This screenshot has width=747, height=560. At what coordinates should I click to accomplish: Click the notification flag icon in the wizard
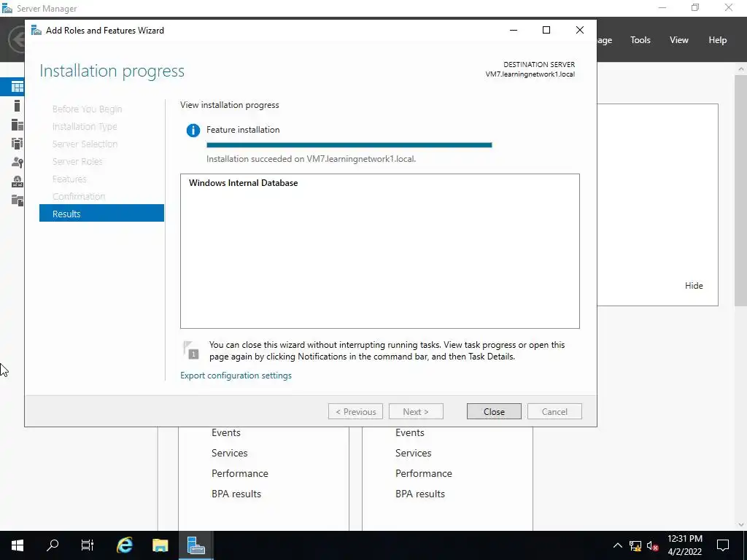point(191,350)
